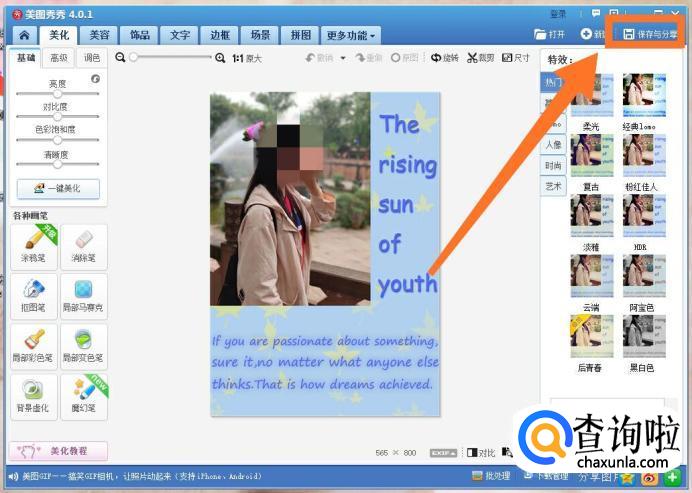Select the 人像 portrait effects category

coord(553,144)
